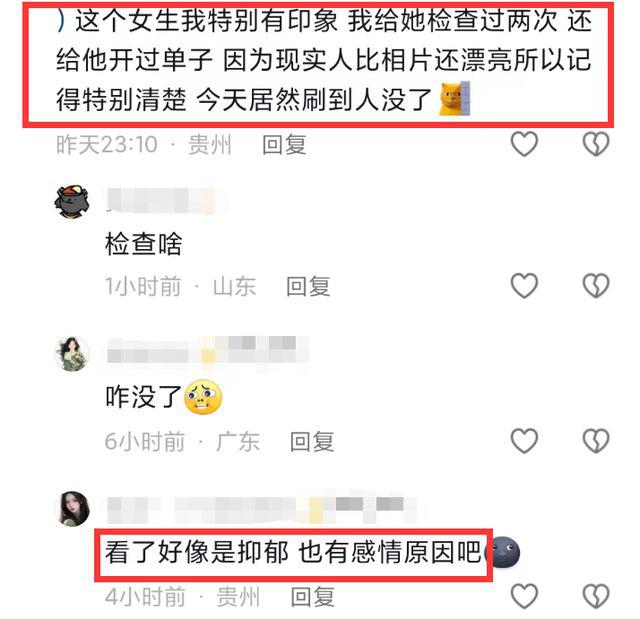Dislike the 4小时前 贵州 comment
The height and width of the screenshot is (619, 640).
click(596, 596)
